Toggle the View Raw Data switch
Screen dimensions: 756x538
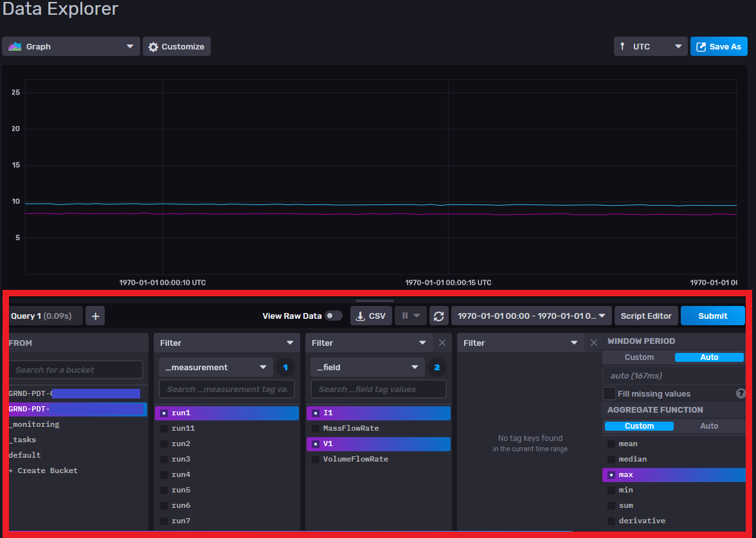coord(333,316)
